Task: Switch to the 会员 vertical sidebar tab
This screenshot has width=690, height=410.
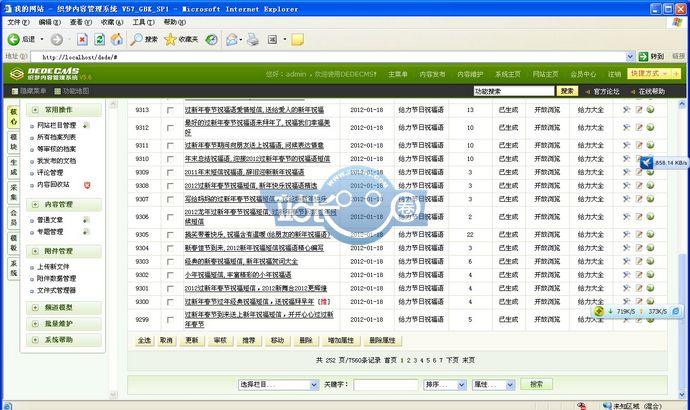Action: pos(14,217)
